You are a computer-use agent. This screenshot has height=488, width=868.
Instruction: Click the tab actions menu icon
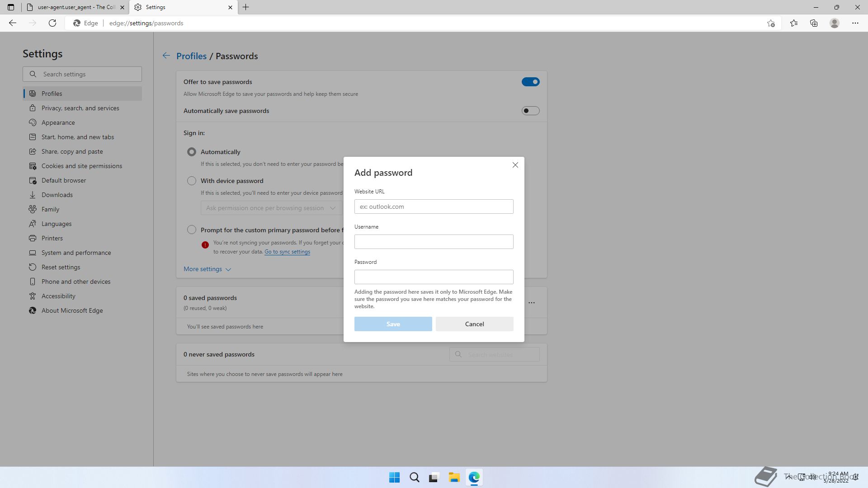point(11,7)
